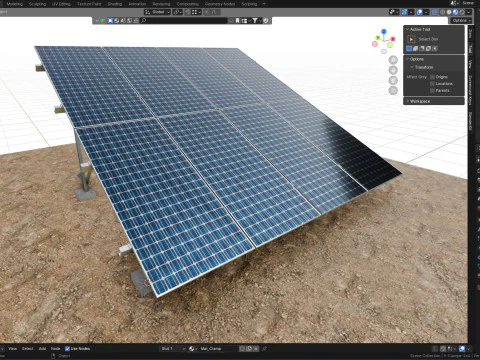Toggle viewport gizmos display
This screenshot has width=480, height=360.
click(x=404, y=12)
